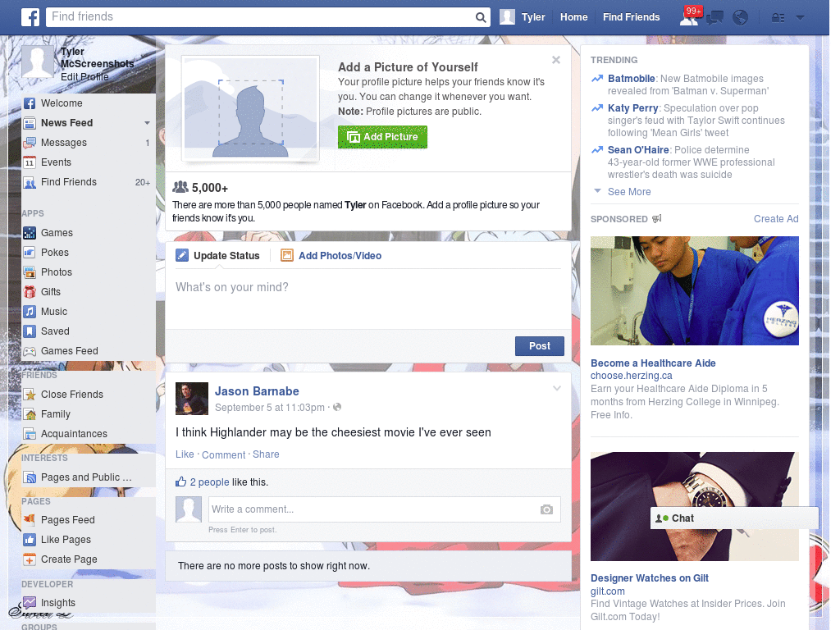Open Create Page plus icon
840x630 pixels.
[x=30, y=559]
